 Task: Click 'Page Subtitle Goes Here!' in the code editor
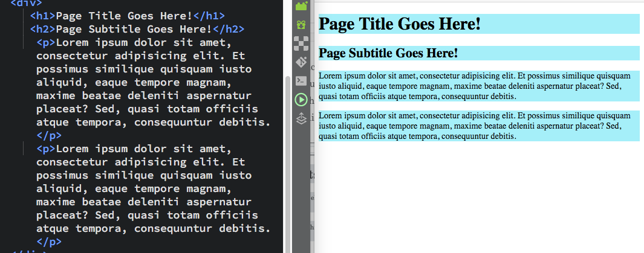tap(134, 29)
